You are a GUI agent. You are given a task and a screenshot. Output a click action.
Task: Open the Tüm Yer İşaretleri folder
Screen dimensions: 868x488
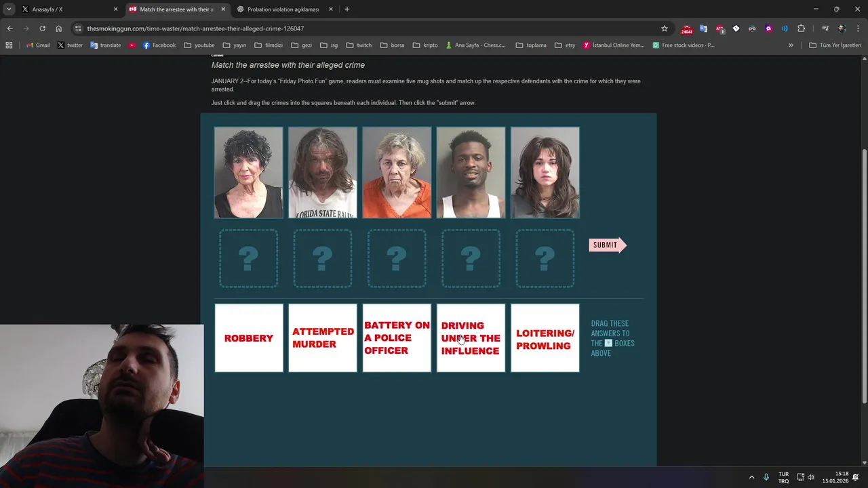[x=835, y=45]
